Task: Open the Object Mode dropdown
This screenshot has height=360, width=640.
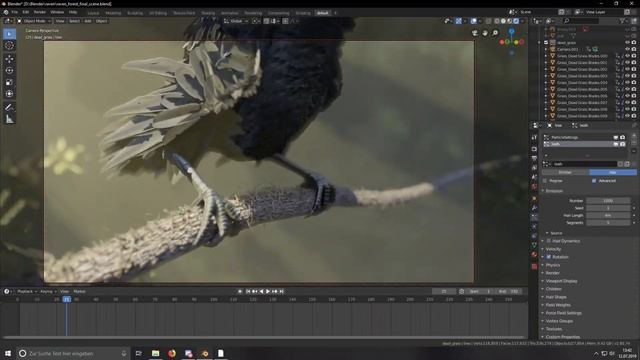Action: tap(34, 21)
